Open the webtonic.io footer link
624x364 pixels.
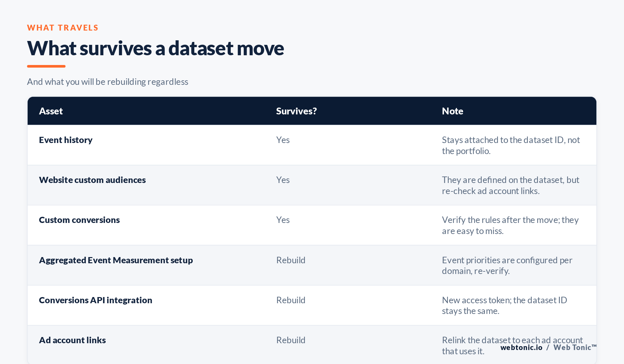521,347
